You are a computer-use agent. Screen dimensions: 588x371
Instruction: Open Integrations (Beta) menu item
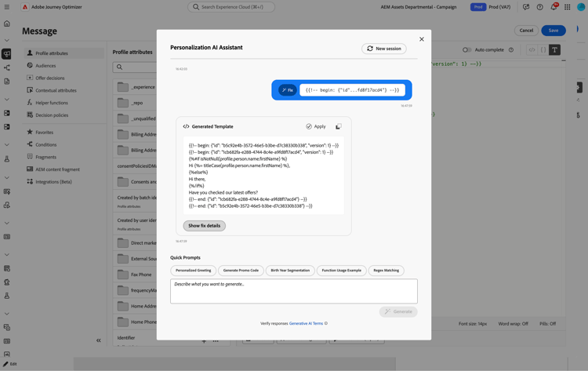pyautogui.click(x=64, y=181)
